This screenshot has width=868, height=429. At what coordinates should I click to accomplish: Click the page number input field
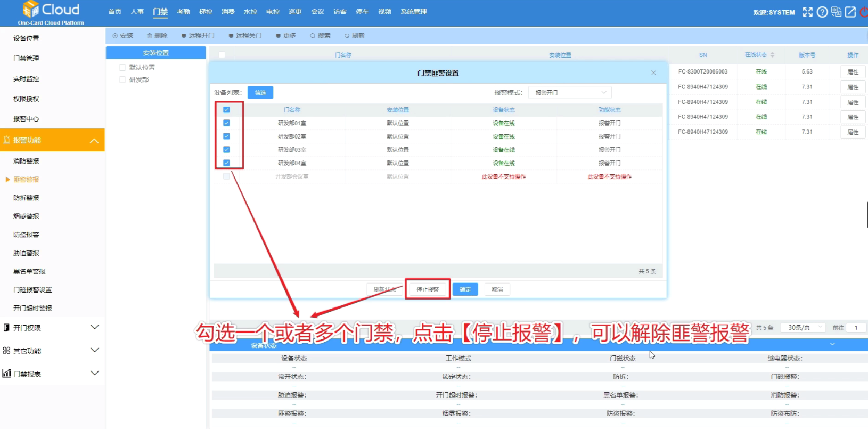click(x=857, y=328)
